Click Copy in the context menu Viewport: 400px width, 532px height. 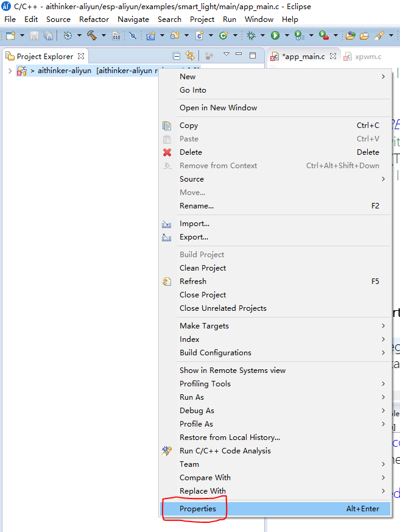275,125
